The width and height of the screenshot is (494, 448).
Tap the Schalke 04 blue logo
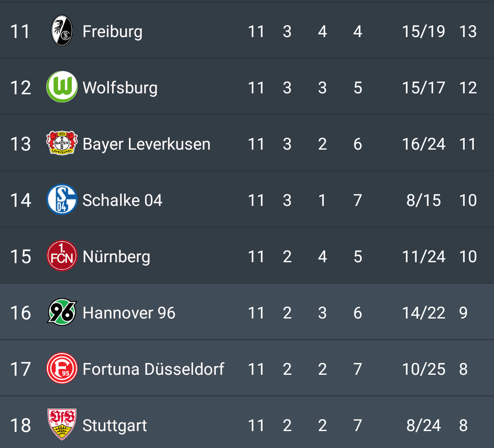(x=62, y=199)
